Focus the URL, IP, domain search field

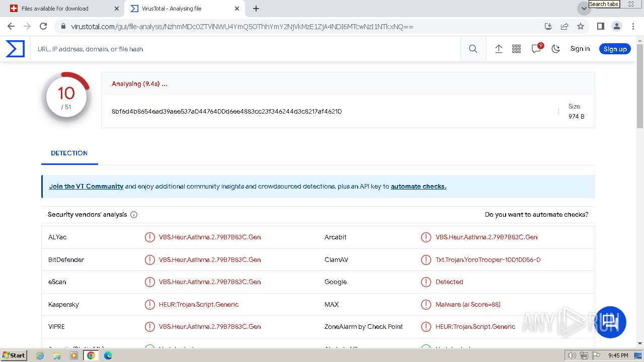click(247, 49)
